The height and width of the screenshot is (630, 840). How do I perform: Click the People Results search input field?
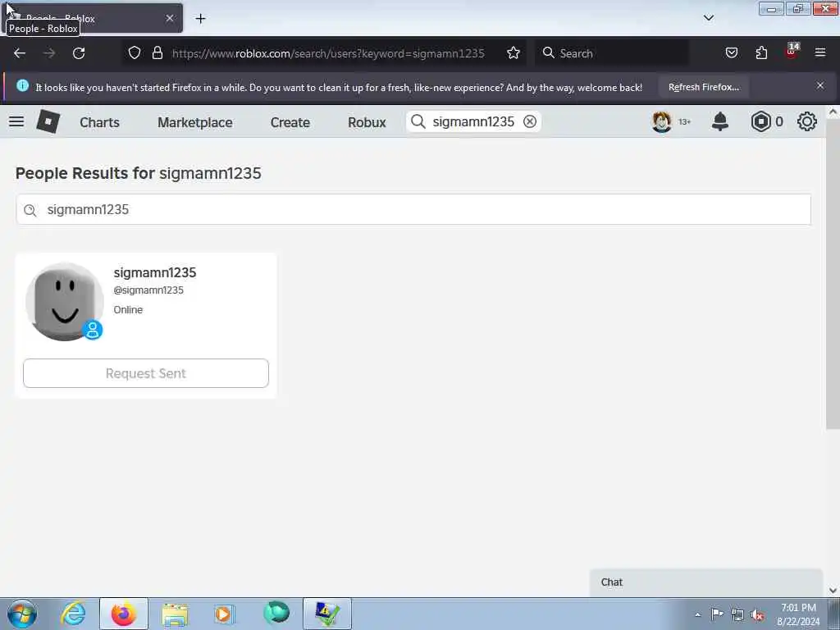(x=413, y=209)
